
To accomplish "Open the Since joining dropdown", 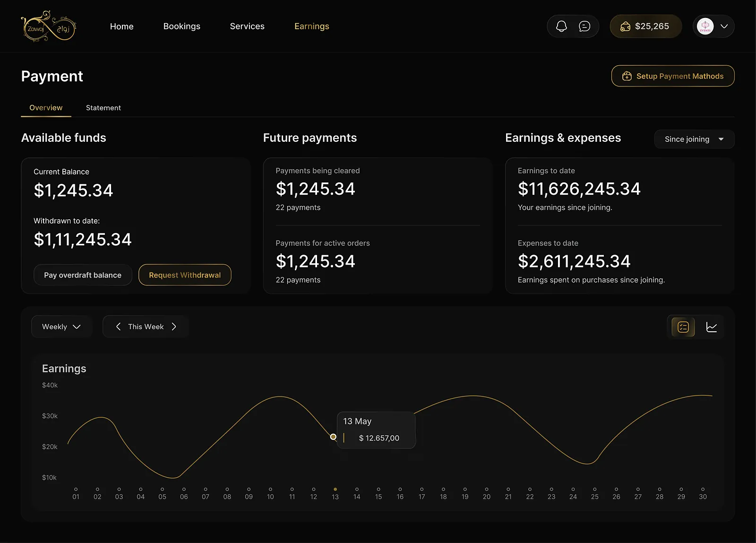I will (694, 139).
